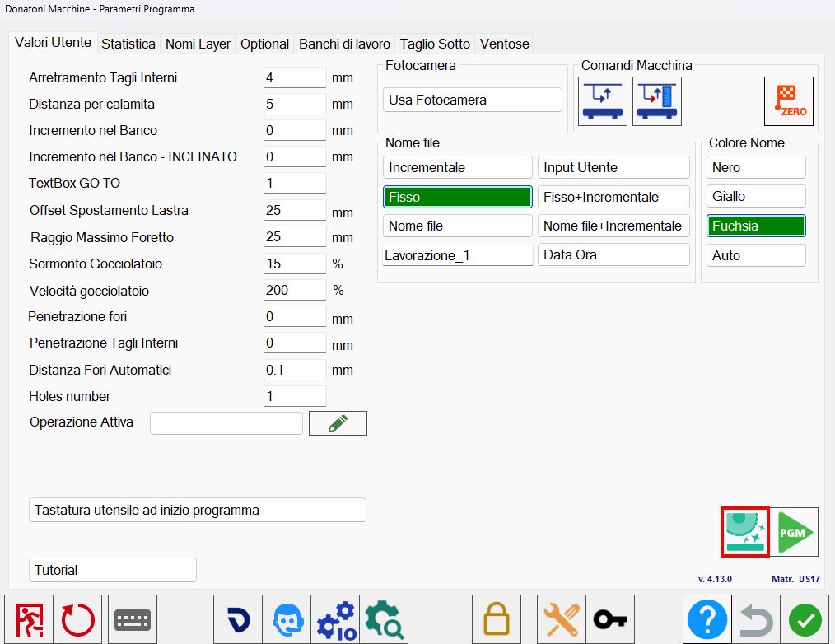
Task: Click the bench-with-ruler Comandi Macchina icon
Action: coord(657,101)
